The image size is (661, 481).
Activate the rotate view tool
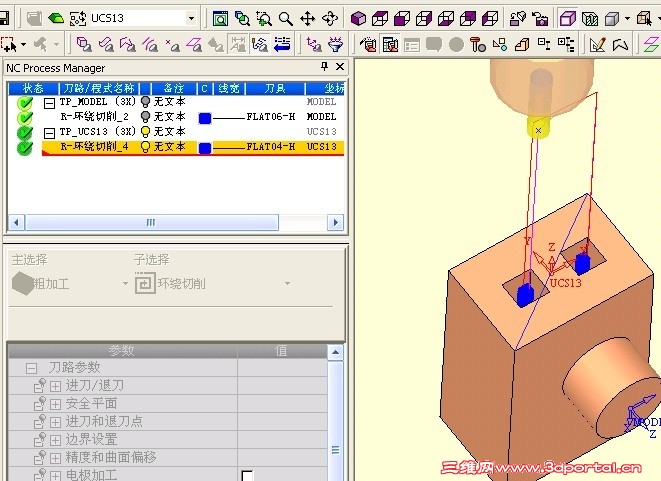pyautogui.click(x=330, y=19)
